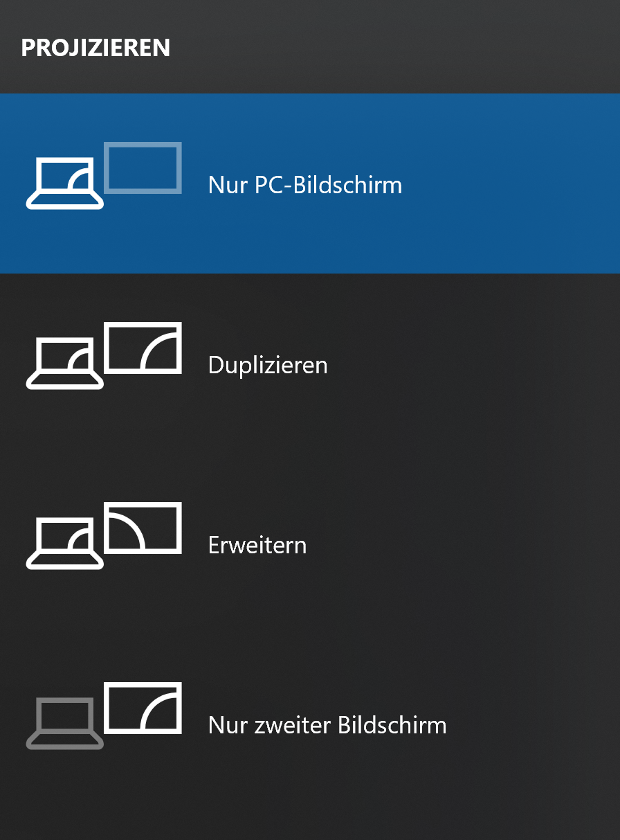Select the Nur PC-Bildschirm text label
Viewport: 620px width, 840px height.
[305, 185]
